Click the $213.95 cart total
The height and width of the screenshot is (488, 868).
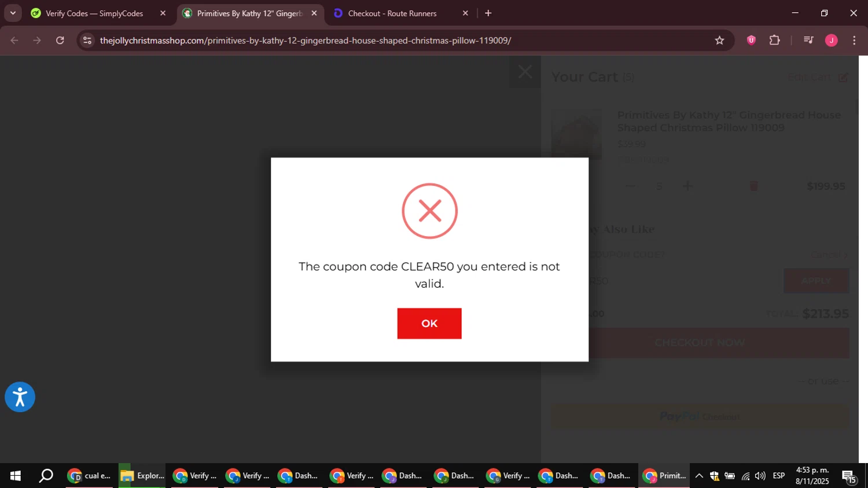point(826,313)
